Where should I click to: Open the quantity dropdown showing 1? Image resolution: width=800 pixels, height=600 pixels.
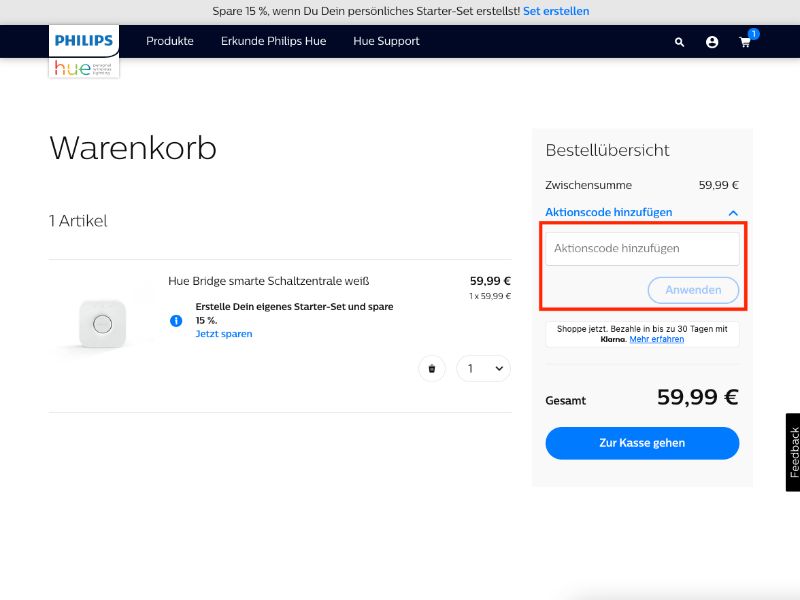pos(483,368)
